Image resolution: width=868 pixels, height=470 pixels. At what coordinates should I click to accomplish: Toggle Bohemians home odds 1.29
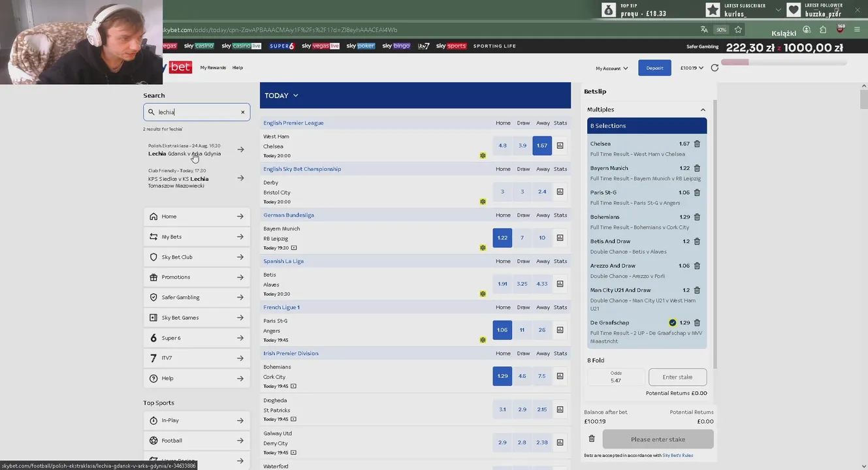click(x=502, y=376)
